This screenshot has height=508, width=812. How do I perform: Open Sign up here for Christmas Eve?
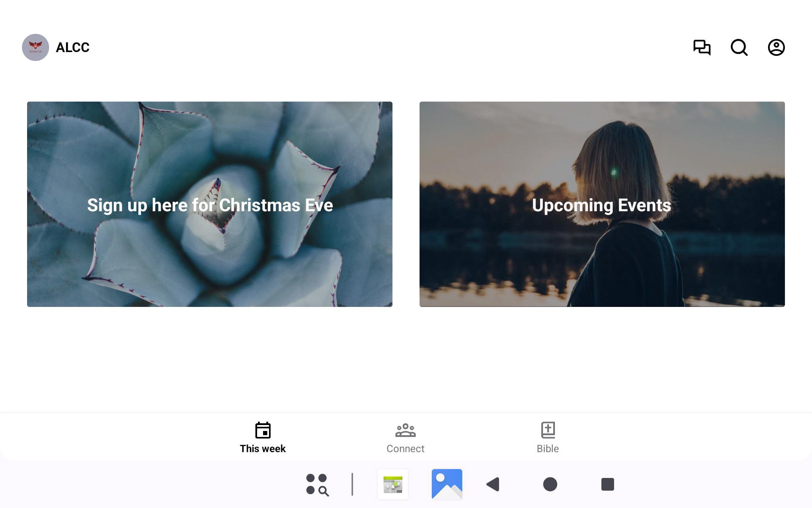click(x=210, y=205)
